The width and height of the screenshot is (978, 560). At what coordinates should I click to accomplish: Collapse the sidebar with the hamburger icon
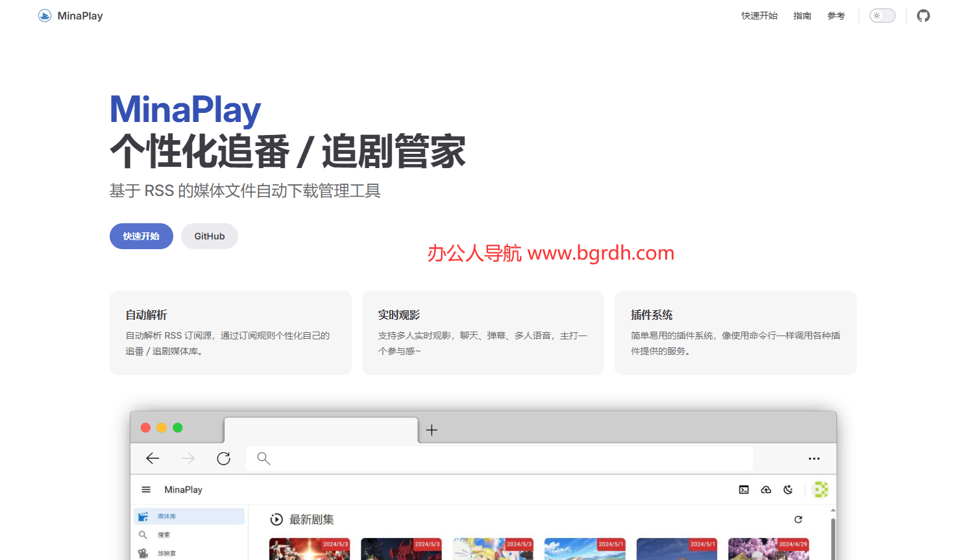[x=146, y=489]
